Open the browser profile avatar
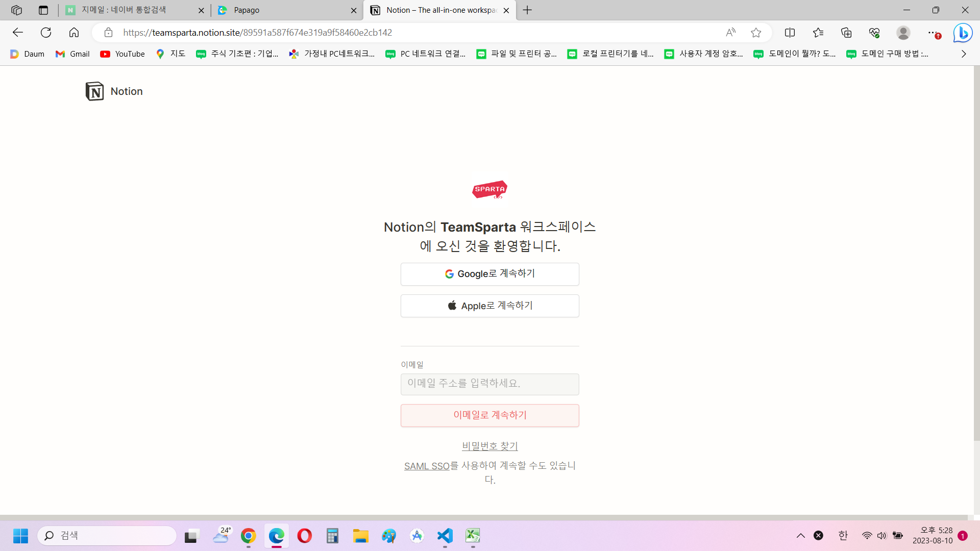 click(903, 33)
